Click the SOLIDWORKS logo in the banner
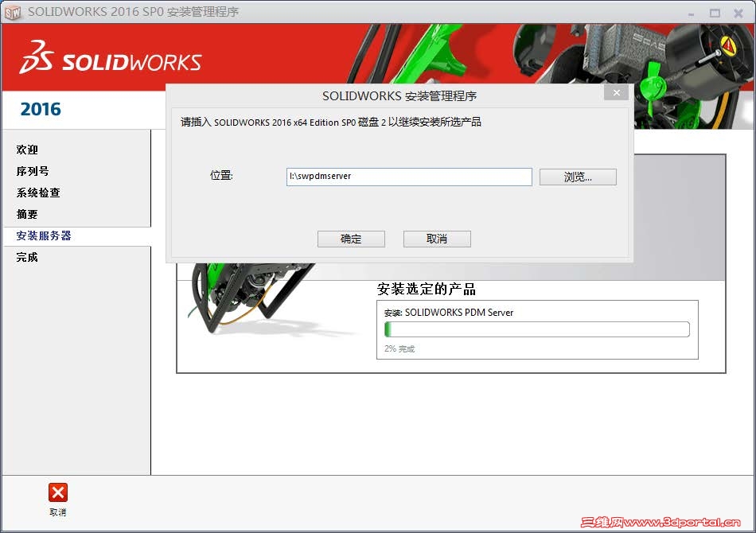Screen dimensions: 756x533 coord(111,58)
